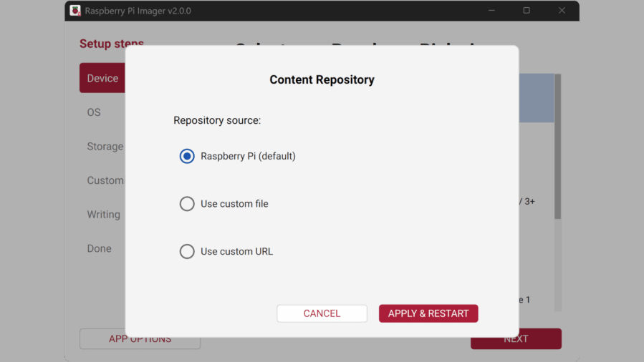Close the Raspberry Pi Imager window

coord(562,11)
